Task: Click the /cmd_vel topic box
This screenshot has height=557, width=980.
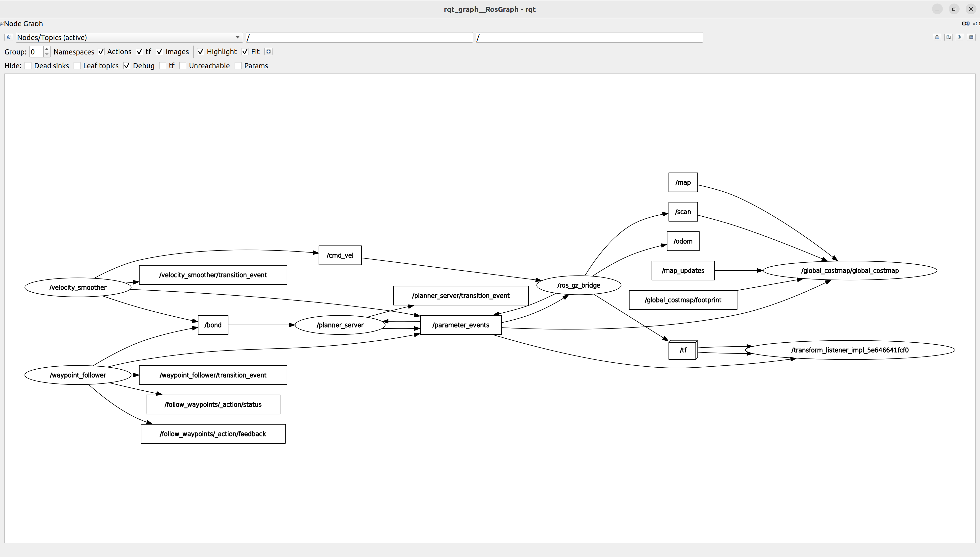Action: coord(340,255)
